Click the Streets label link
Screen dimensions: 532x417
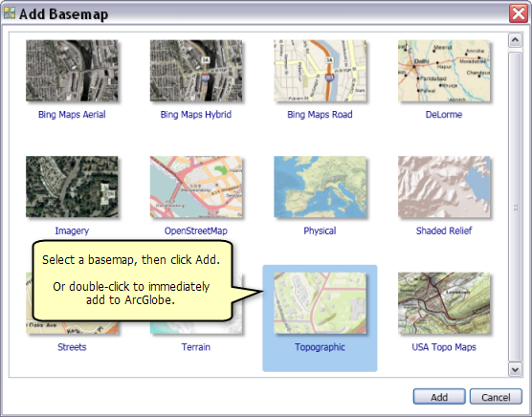(x=72, y=347)
